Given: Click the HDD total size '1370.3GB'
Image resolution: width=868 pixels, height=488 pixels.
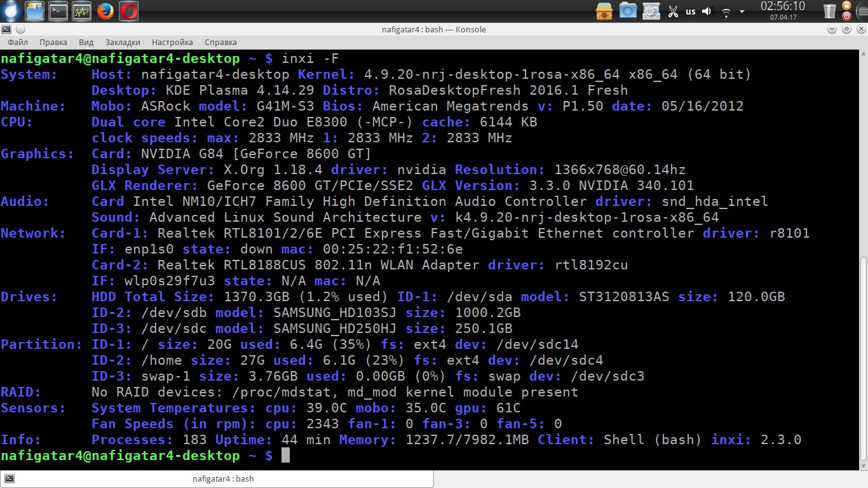Looking at the screenshot, I should (x=257, y=297).
